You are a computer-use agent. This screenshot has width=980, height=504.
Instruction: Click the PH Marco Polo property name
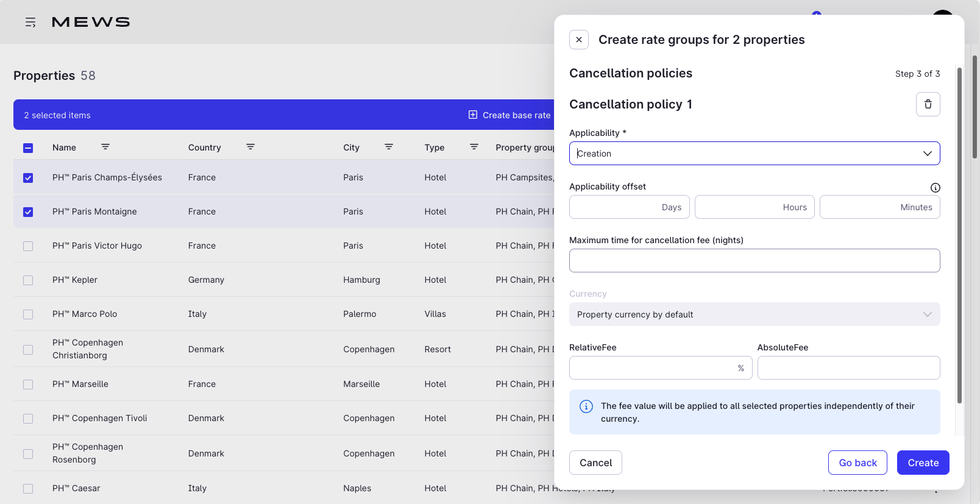(x=85, y=314)
